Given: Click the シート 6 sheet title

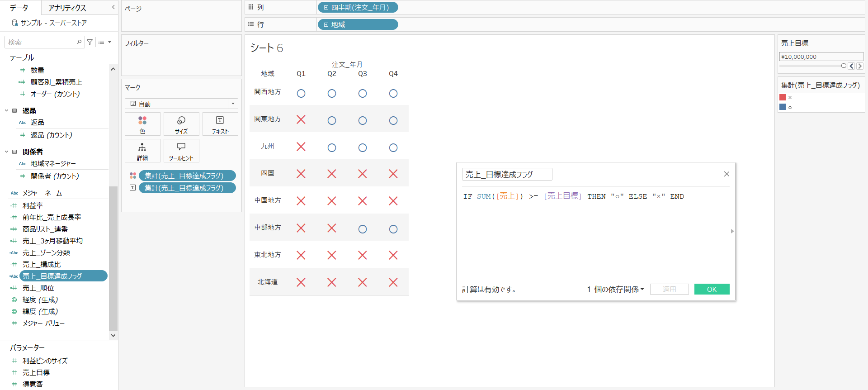Looking at the screenshot, I should coord(267,48).
